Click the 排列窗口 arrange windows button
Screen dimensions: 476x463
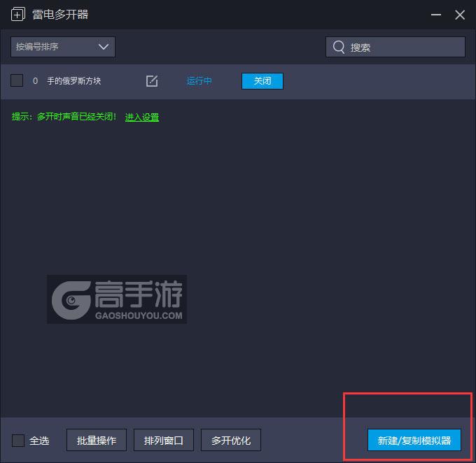(x=164, y=440)
